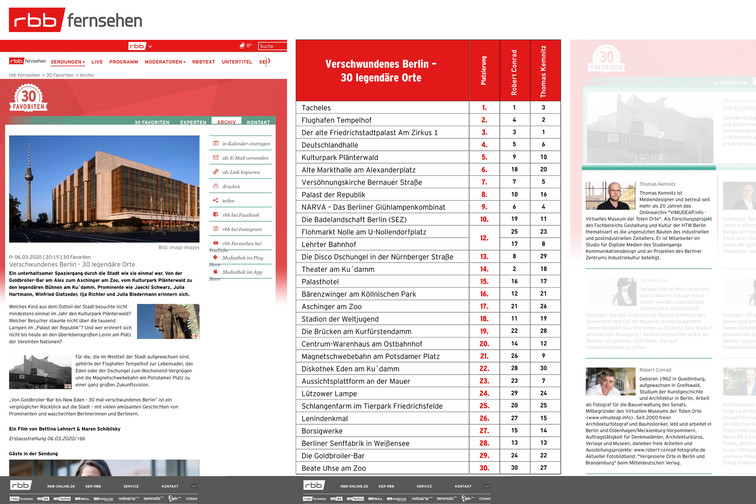Expand the Moderatoren dropdown menu

click(x=165, y=62)
